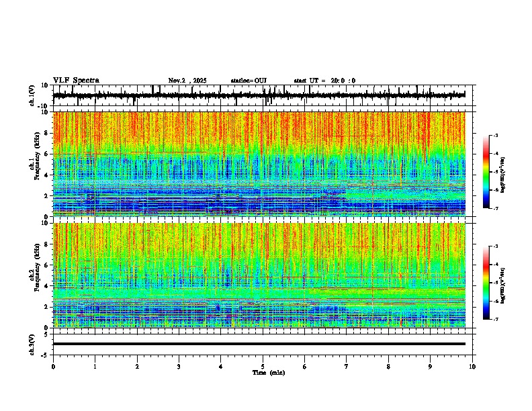Click the "station=OUI" label
The image size is (532, 411).
249,81
